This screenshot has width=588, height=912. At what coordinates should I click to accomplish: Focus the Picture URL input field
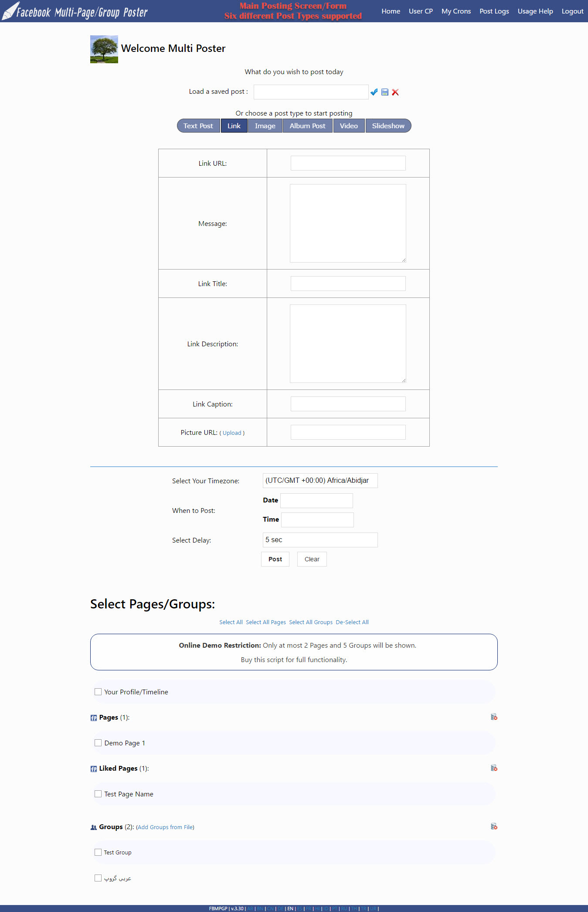[x=348, y=432]
